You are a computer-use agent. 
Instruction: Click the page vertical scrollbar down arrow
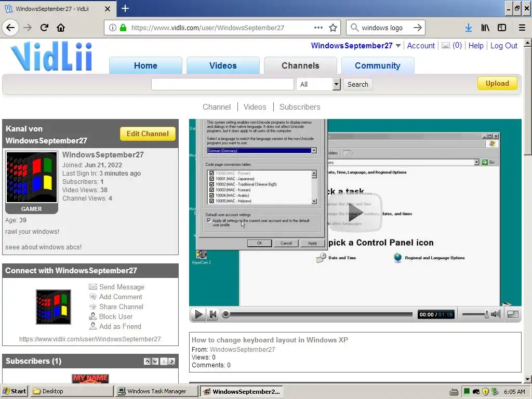527,379
